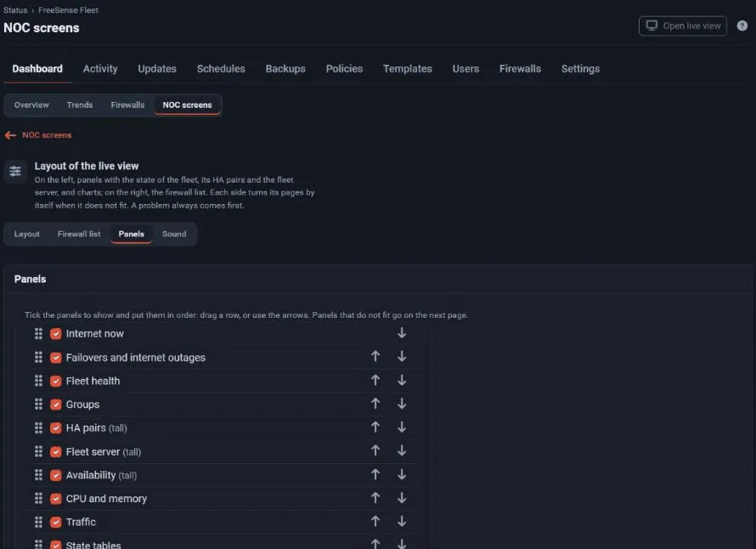Click drag handle of HA pairs row

coord(38,427)
